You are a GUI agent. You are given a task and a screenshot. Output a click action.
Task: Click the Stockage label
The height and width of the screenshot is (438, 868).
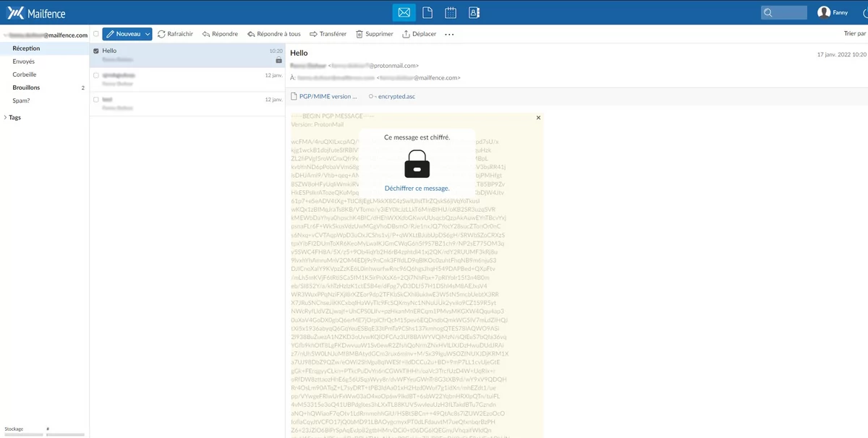(x=14, y=429)
